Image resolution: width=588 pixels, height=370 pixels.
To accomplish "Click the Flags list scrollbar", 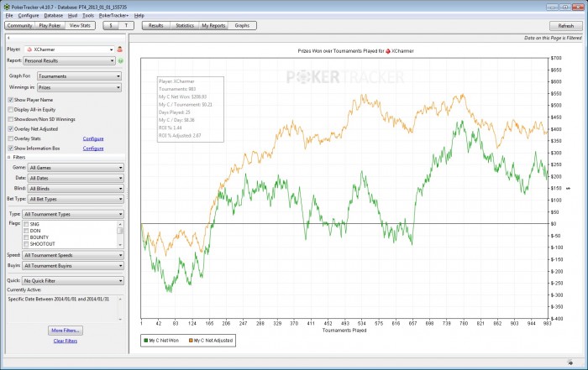I will (x=120, y=234).
